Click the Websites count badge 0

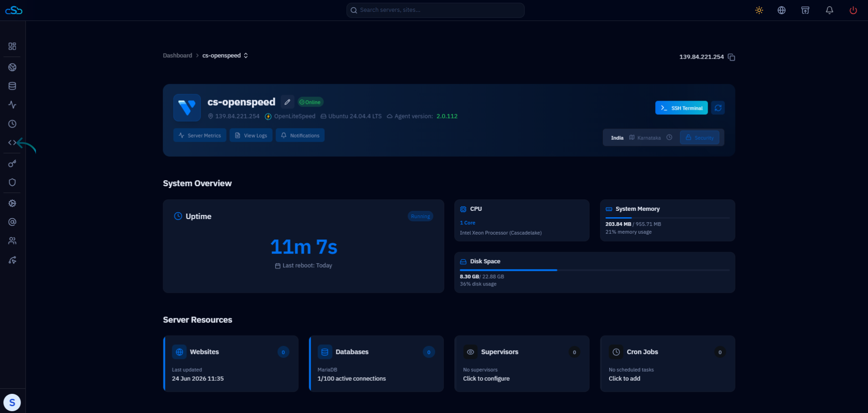pos(283,352)
